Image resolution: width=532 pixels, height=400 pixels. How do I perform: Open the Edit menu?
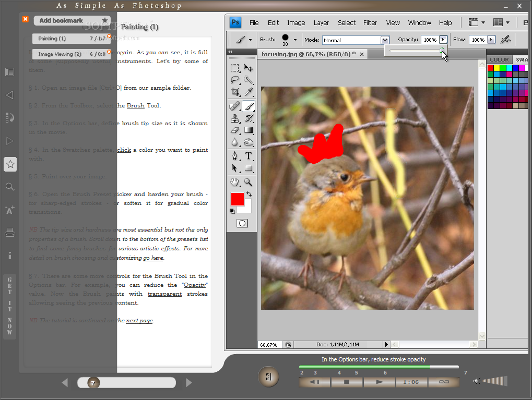(x=273, y=23)
